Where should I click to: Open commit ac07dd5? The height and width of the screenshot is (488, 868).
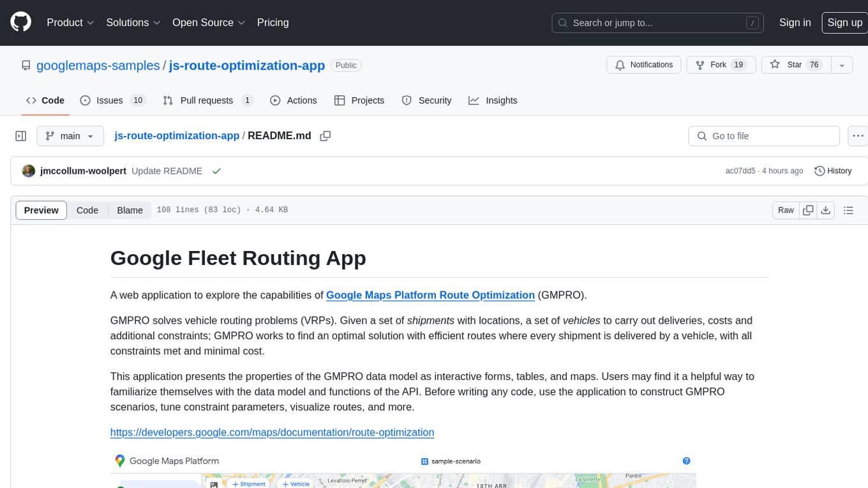(x=740, y=171)
